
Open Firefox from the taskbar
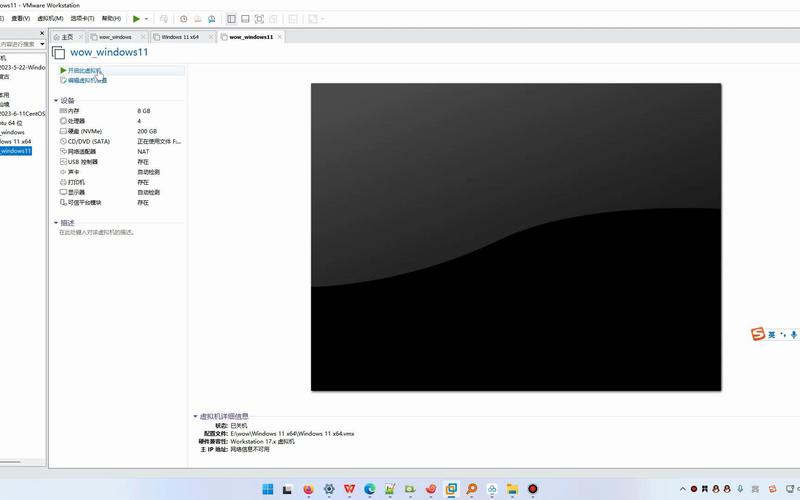(309, 489)
